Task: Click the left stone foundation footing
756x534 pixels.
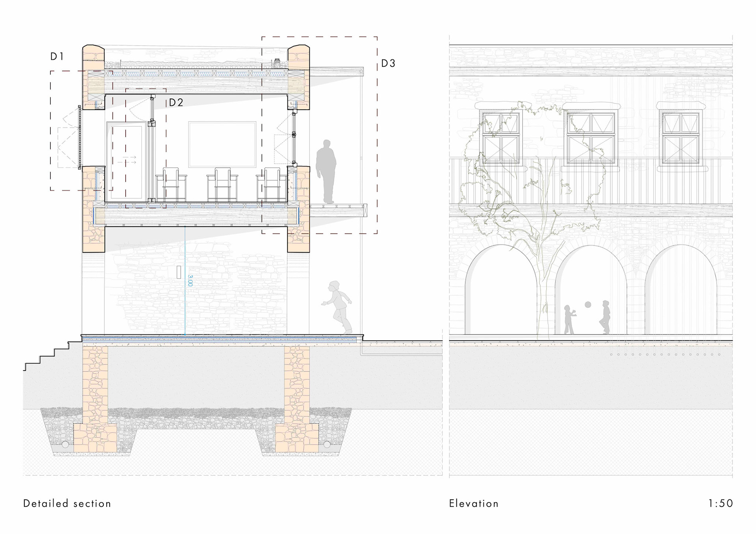Action: [x=95, y=437]
